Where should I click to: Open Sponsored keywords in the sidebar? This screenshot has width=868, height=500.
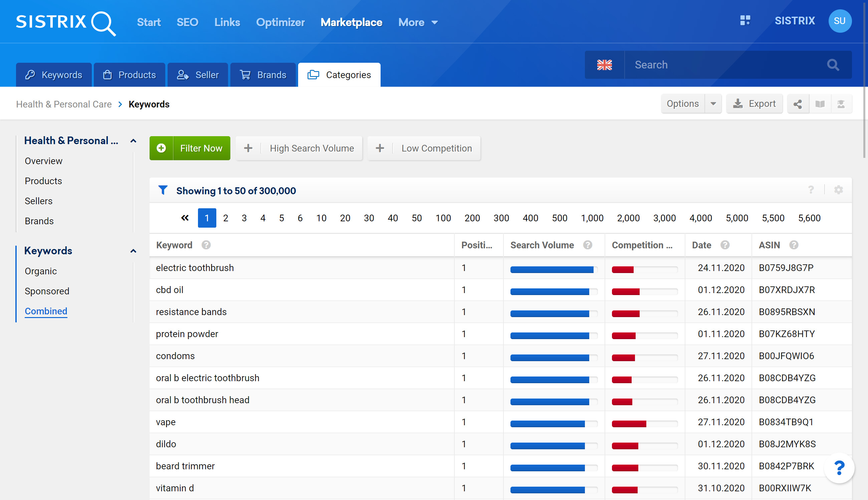tap(47, 291)
